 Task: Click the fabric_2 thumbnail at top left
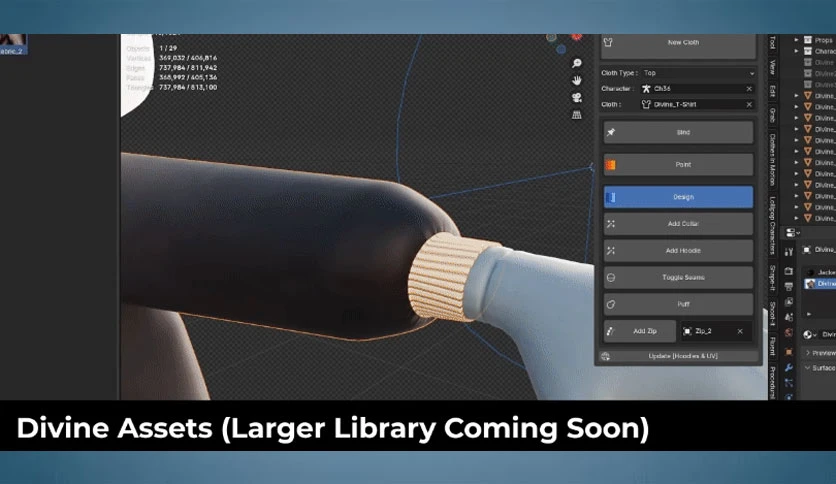pos(13,44)
